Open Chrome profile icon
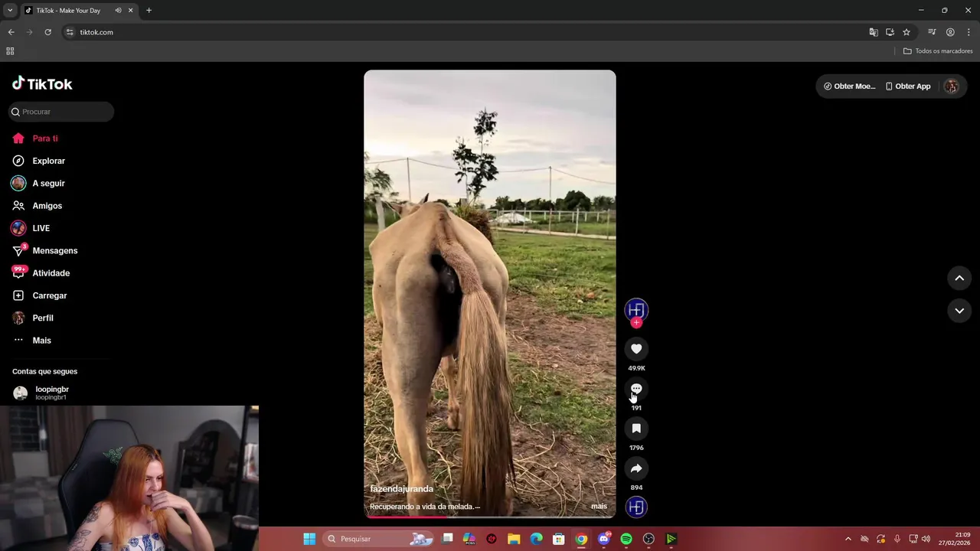 [x=950, y=32]
